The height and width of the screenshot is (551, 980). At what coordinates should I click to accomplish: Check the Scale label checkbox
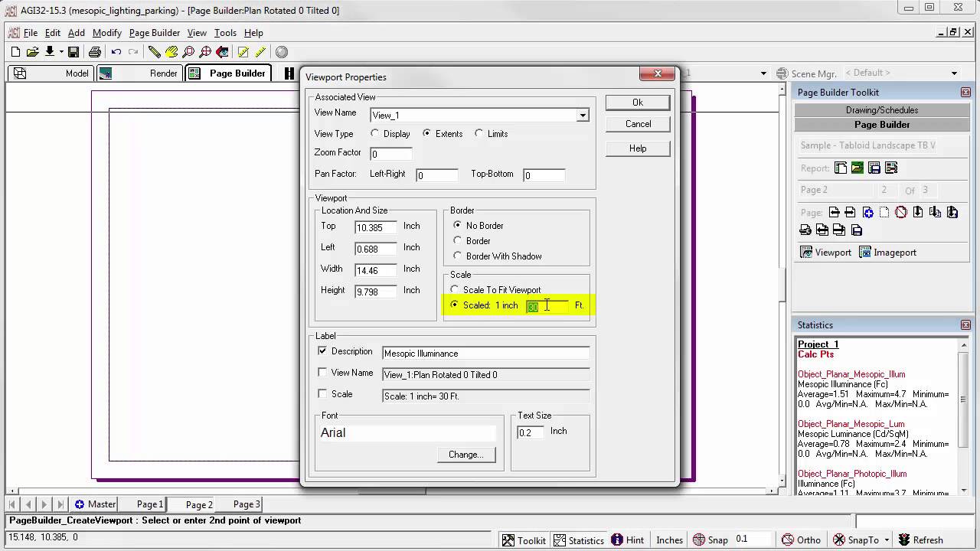click(x=322, y=393)
